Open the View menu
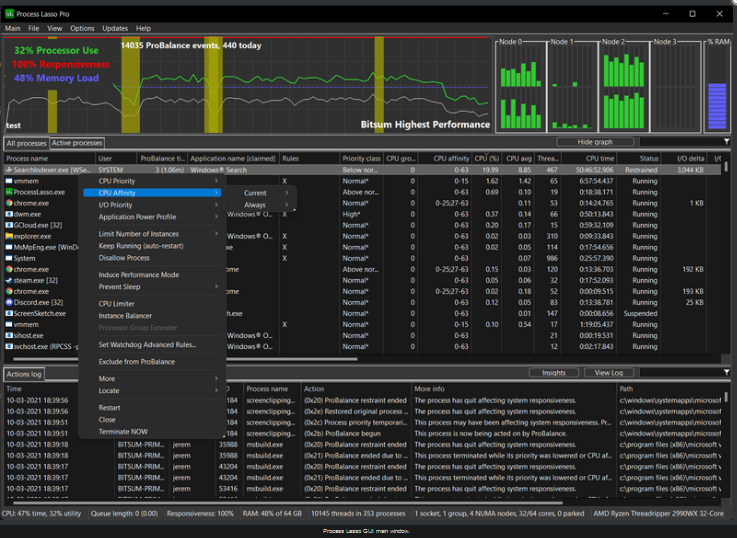 click(55, 28)
